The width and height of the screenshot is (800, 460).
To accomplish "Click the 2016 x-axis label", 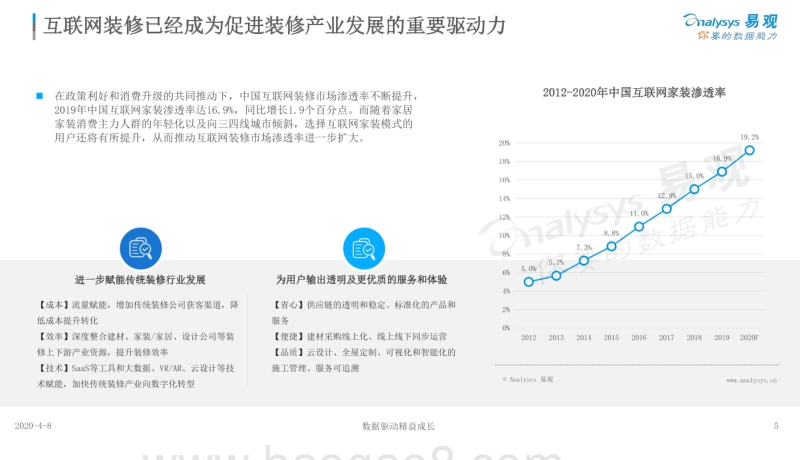I will pos(639,338).
